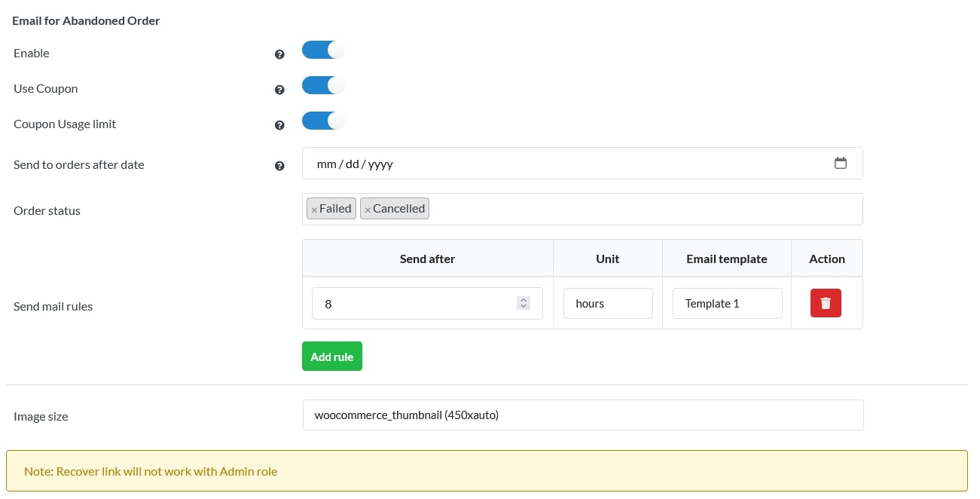
Task: Click help icon for Send to orders after date
Action: point(279,166)
